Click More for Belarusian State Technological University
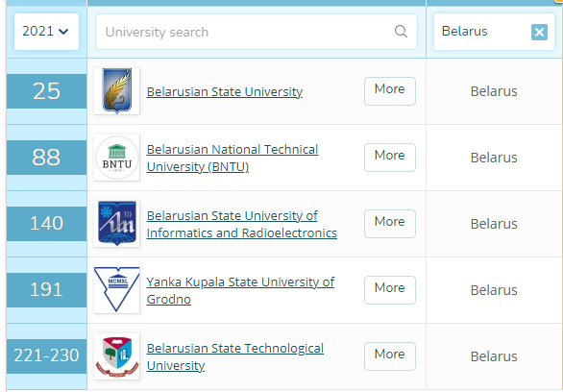563x392 pixels. coord(389,356)
